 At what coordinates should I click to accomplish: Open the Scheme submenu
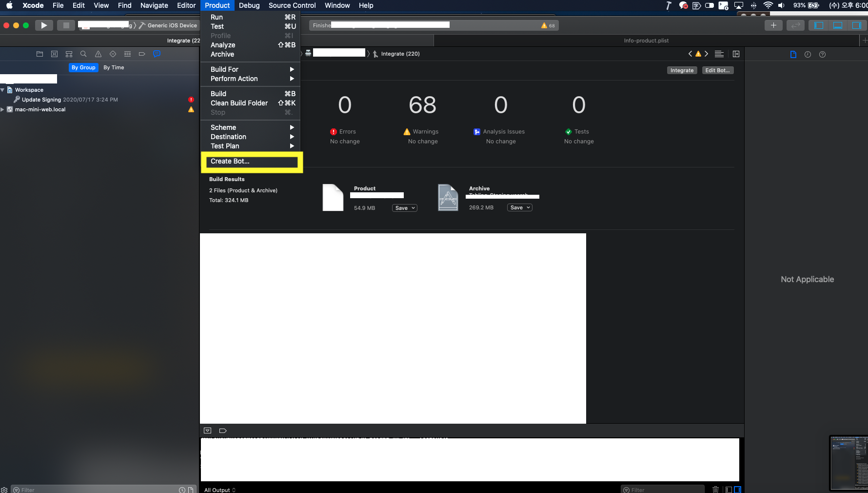point(250,127)
